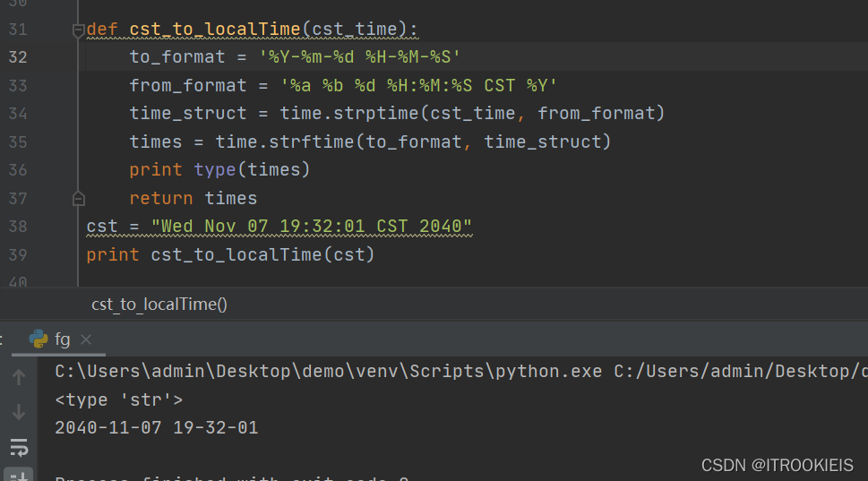
Task: Collapse the cst_to_localTime function fold marker
Action: pyautogui.click(x=79, y=30)
